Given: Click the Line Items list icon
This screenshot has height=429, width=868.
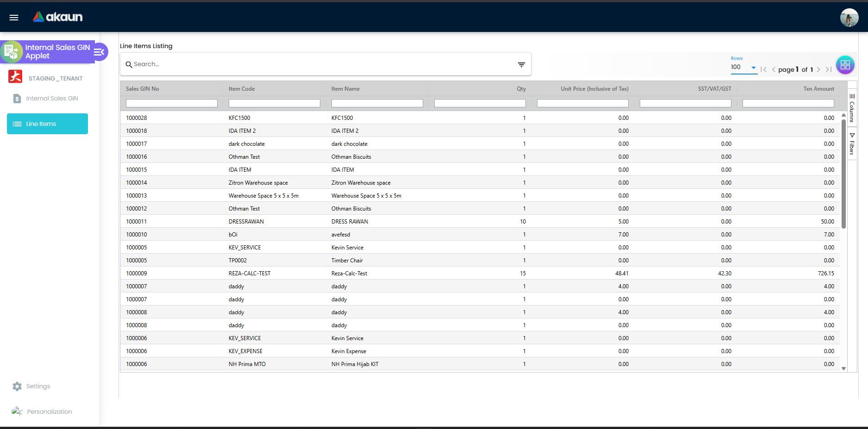Looking at the screenshot, I should [17, 124].
